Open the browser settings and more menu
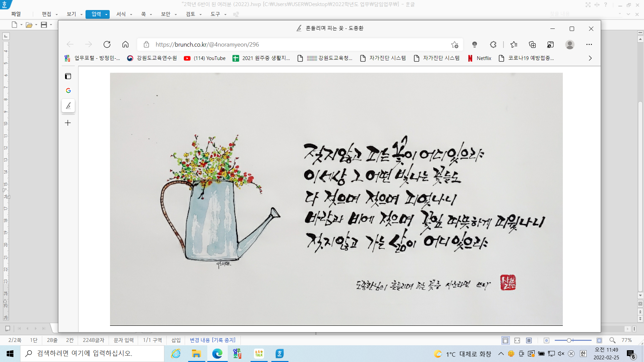This screenshot has width=644, height=362. [589, 44]
